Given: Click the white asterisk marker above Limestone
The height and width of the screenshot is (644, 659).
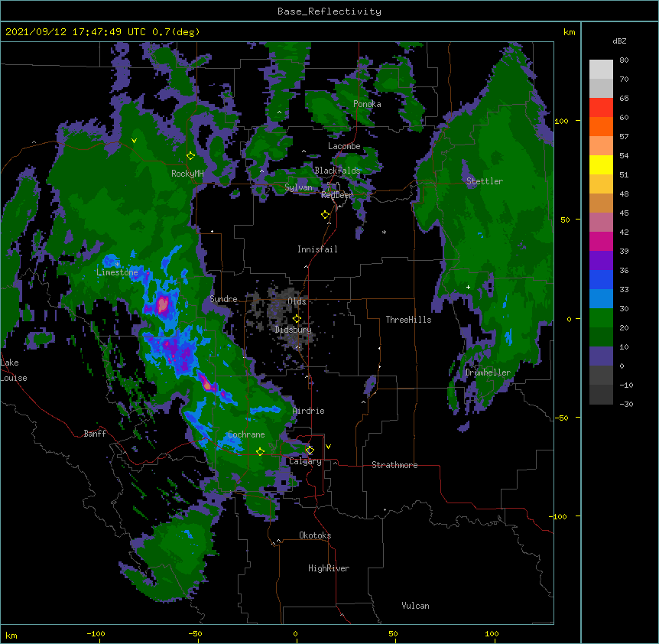Looking at the screenshot, I should point(118,264).
